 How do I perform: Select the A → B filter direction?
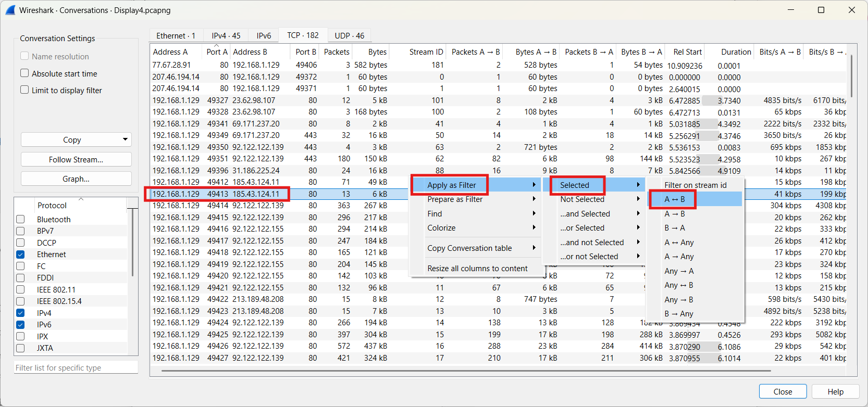(x=695, y=213)
